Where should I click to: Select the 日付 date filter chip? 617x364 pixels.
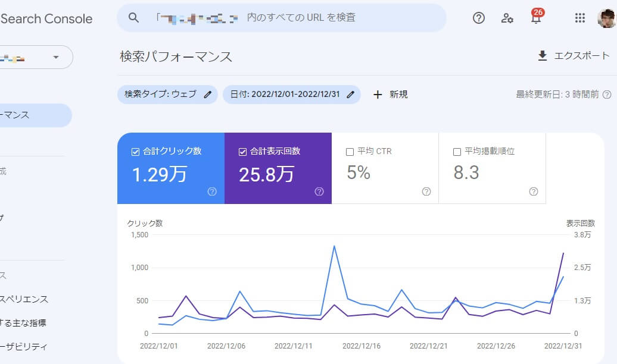click(292, 95)
